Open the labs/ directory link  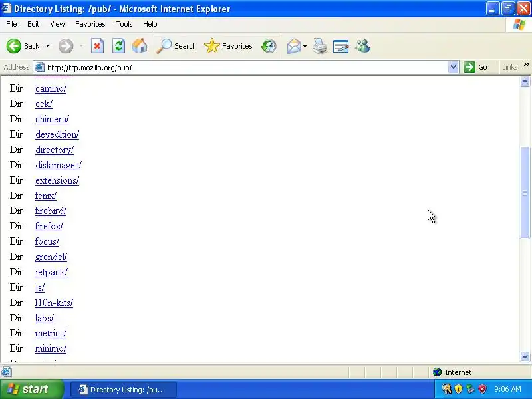[45, 318]
